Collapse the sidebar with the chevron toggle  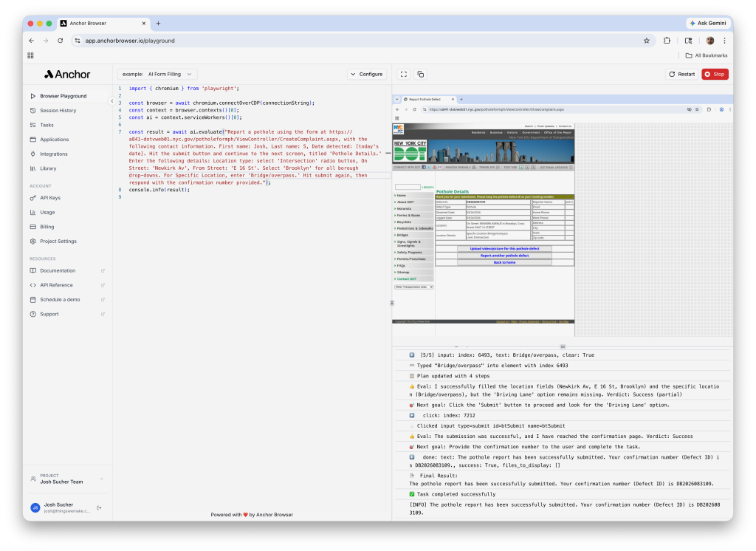(x=113, y=100)
